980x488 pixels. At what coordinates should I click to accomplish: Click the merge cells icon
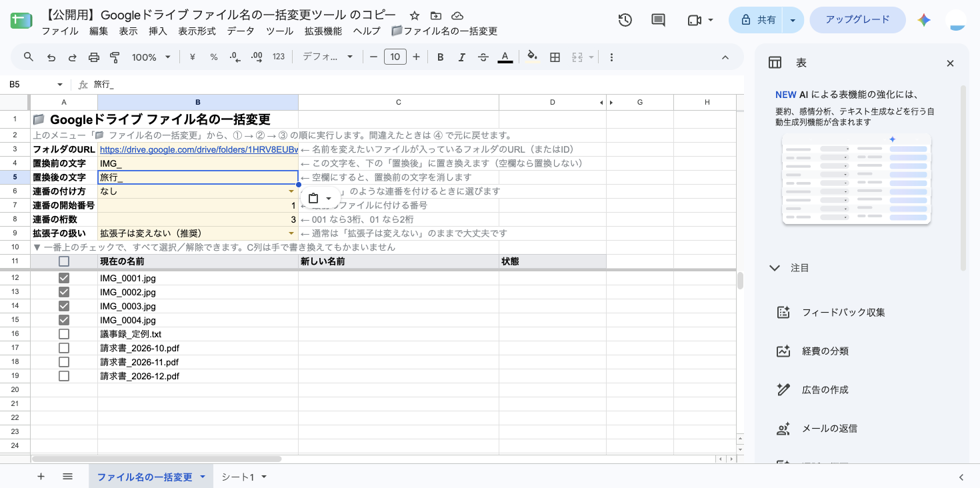(x=577, y=57)
